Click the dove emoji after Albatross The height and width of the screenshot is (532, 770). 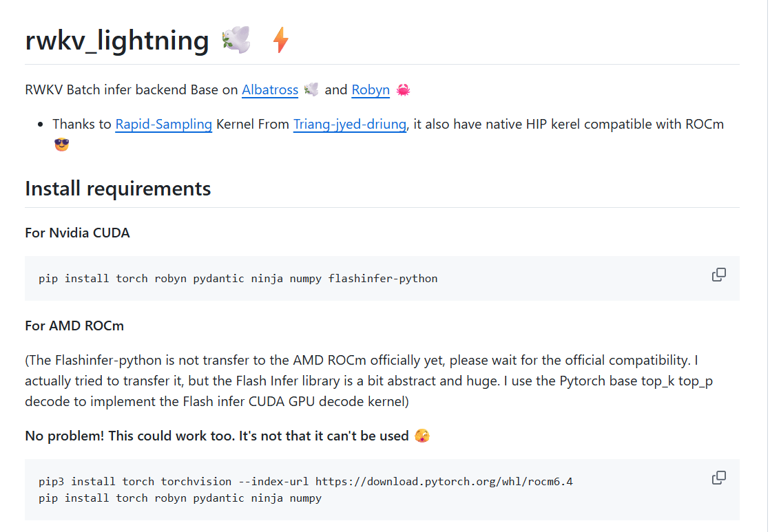311,89
